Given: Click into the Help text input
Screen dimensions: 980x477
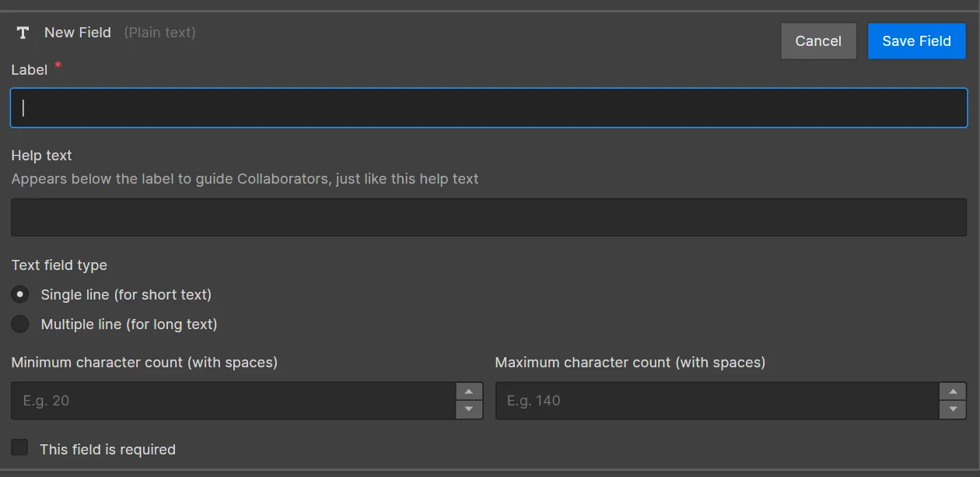Looking at the screenshot, I should click(488, 217).
